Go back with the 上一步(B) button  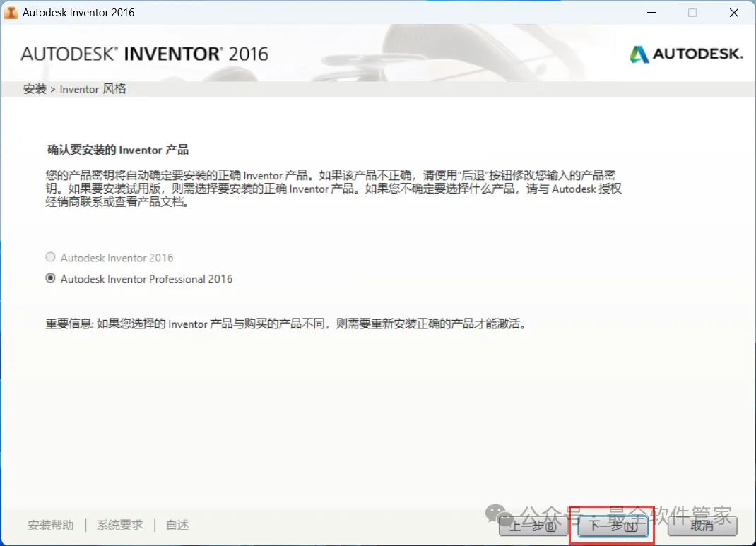pyautogui.click(x=533, y=526)
